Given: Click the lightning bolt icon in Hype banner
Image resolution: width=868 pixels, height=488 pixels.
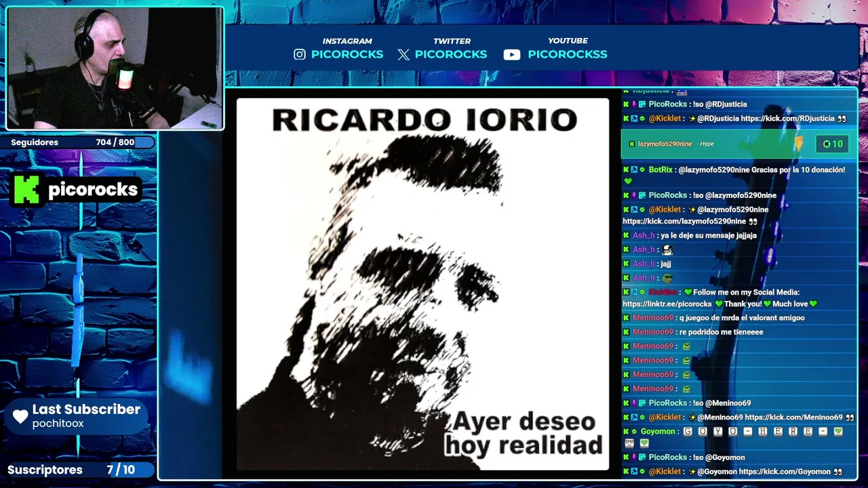Looking at the screenshot, I should (799, 143).
